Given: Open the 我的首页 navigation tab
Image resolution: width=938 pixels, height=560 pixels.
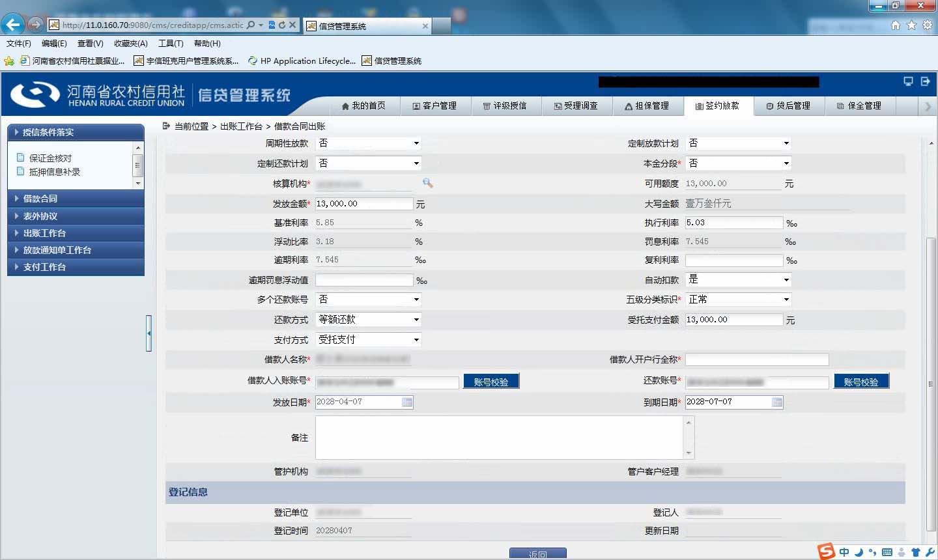Looking at the screenshot, I should (363, 106).
